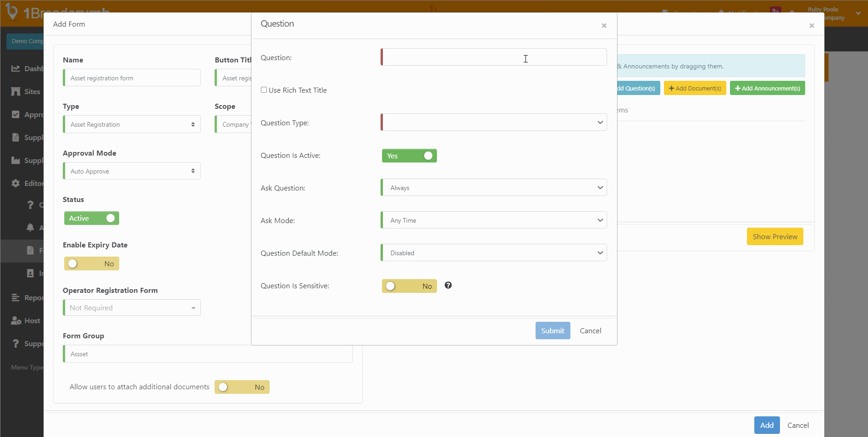The height and width of the screenshot is (437, 868).
Task: Click the Show Preview button
Action: tap(774, 236)
